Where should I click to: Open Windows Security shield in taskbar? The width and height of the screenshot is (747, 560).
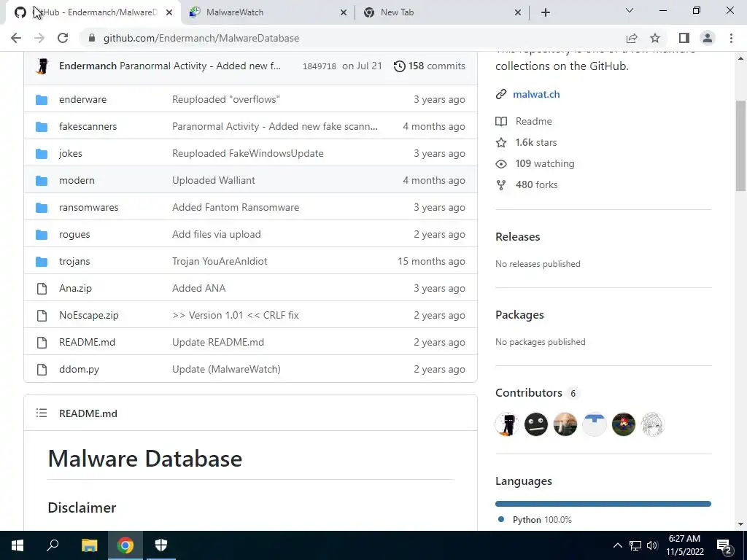point(161,545)
